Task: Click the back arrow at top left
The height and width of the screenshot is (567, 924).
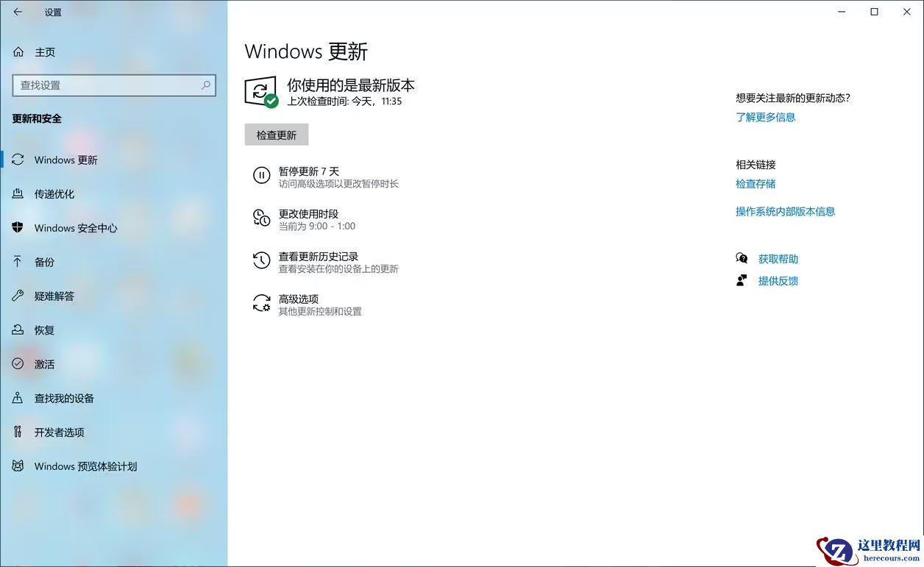Action: click(17, 12)
